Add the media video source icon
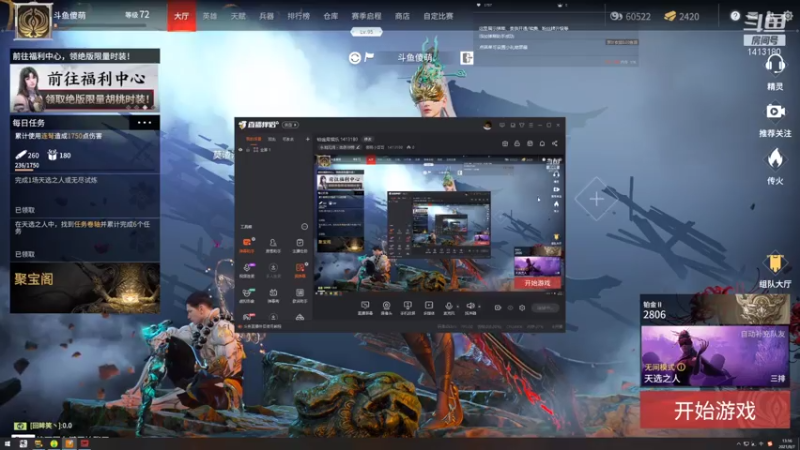Image resolution: width=800 pixels, height=450 pixels. [x=429, y=307]
